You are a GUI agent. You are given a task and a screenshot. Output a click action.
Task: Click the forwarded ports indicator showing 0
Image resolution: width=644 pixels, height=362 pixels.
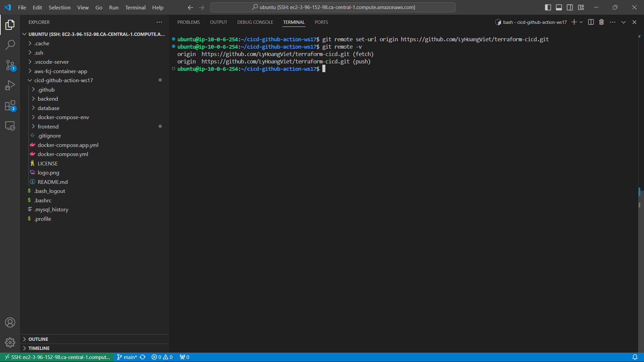point(184,357)
